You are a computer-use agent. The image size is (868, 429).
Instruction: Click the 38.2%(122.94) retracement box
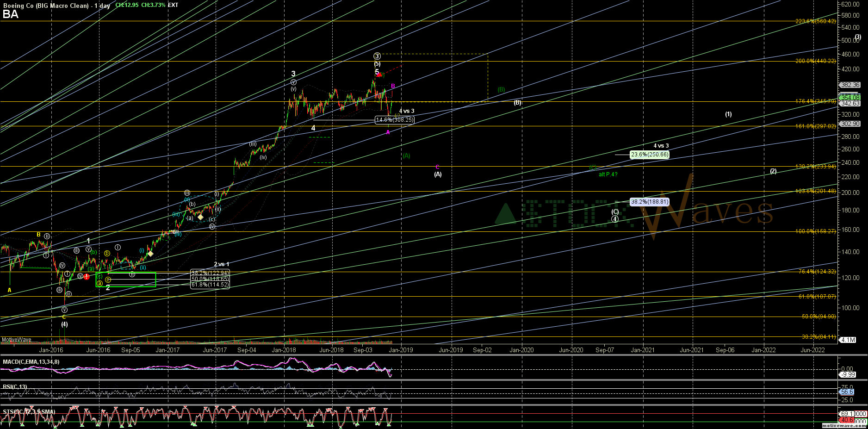pyautogui.click(x=210, y=273)
